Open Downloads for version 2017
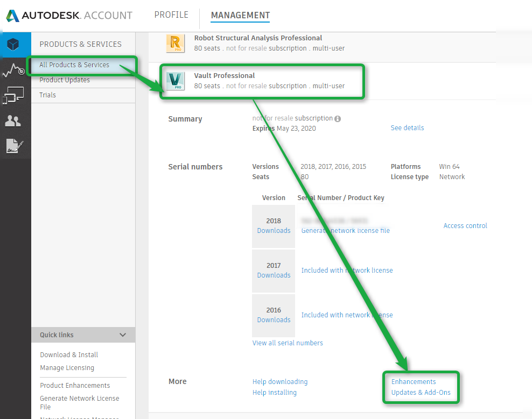 pos(274,275)
